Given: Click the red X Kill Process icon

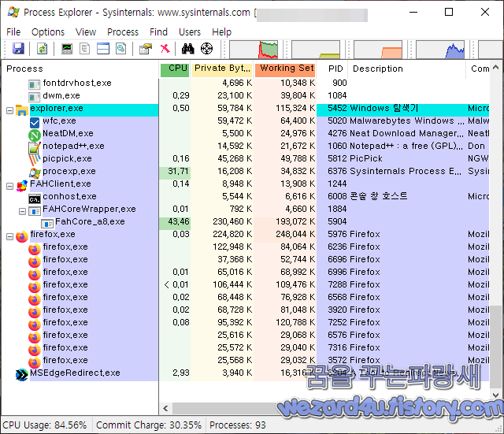Looking at the screenshot, I should point(165,49).
